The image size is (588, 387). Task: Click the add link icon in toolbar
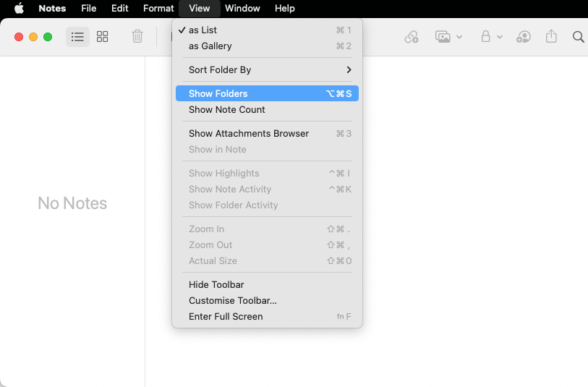point(412,37)
